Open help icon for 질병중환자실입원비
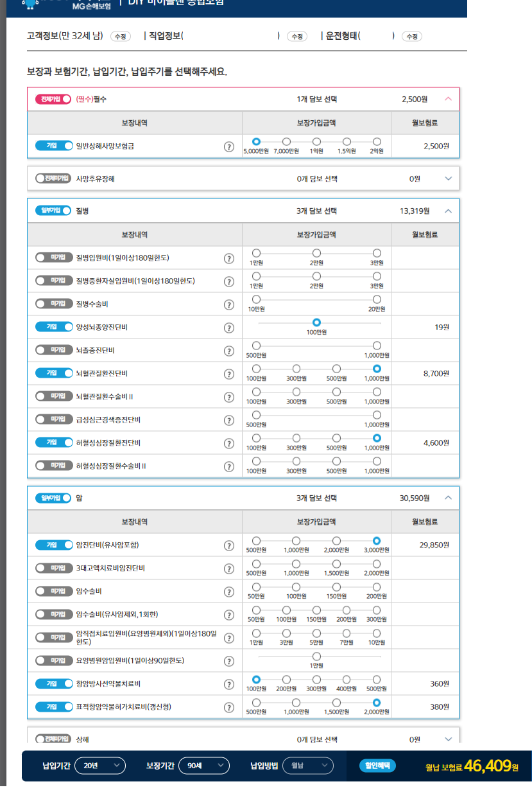Image resolution: width=532 pixels, height=792 pixels. click(x=228, y=281)
